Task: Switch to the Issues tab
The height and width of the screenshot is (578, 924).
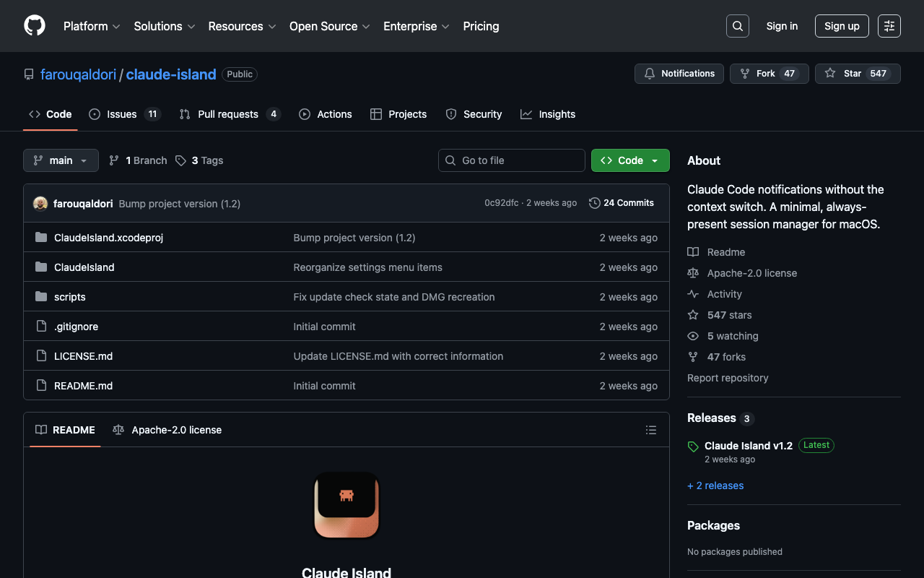Action: tap(123, 114)
